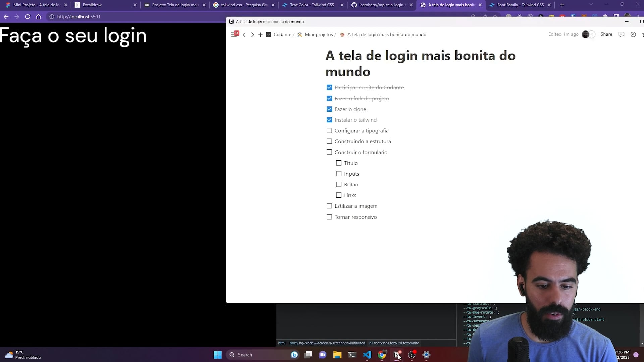Click the browser address bar URL
644x362 pixels.
[x=79, y=17]
